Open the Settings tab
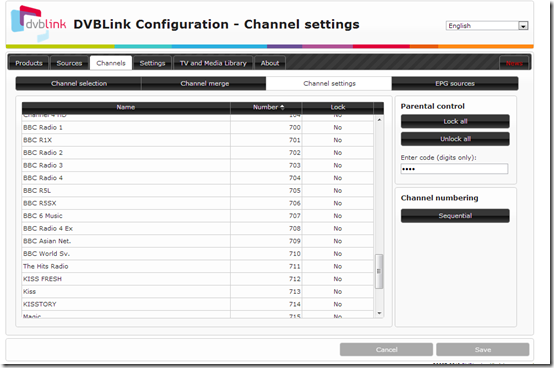Image resolution: width=554 pixels, height=368 pixels. pos(152,63)
